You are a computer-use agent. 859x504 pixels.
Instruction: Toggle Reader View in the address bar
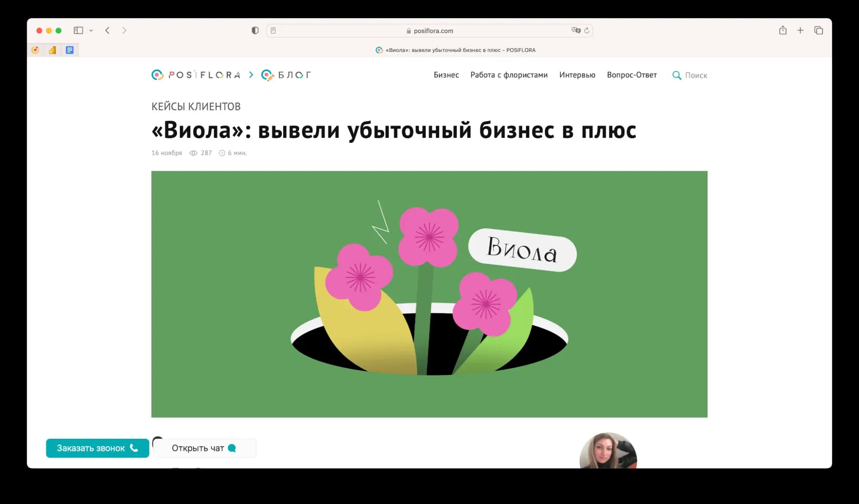(273, 30)
